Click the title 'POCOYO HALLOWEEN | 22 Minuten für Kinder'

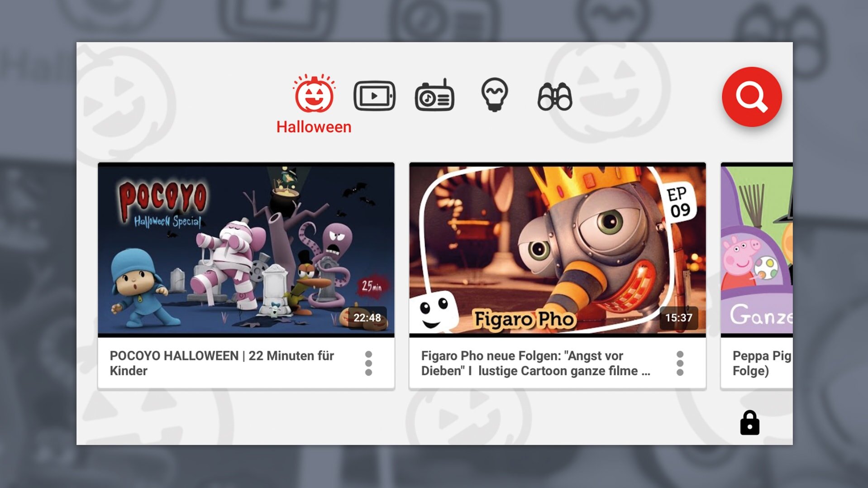click(x=222, y=363)
